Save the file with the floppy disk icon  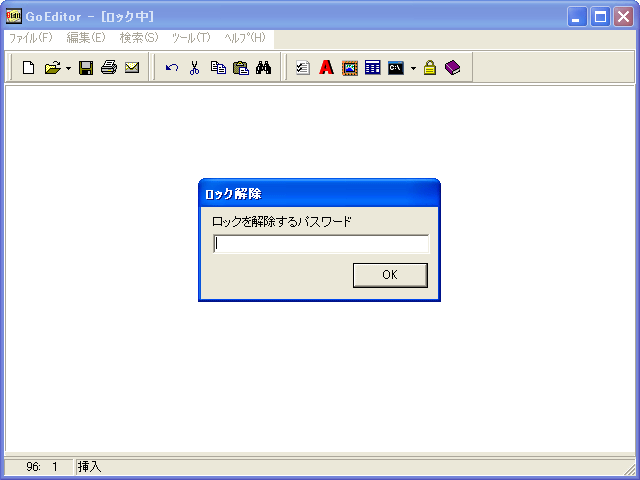[x=86, y=67]
